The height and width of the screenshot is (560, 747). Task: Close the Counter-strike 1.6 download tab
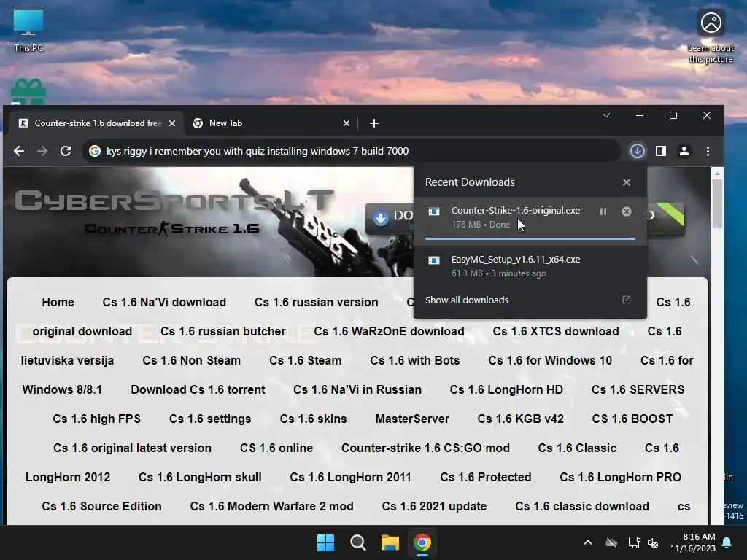(x=172, y=123)
